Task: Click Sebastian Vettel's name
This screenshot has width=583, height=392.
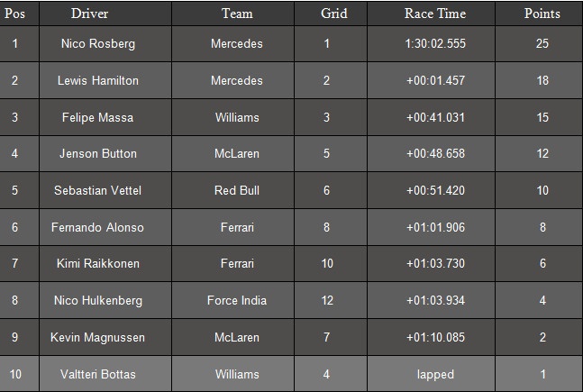Action: click(98, 190)
